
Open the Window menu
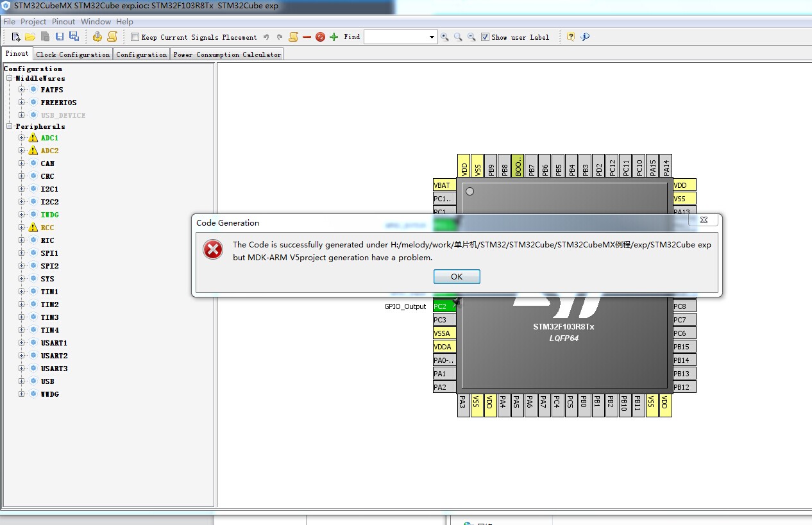coord(96,22)
